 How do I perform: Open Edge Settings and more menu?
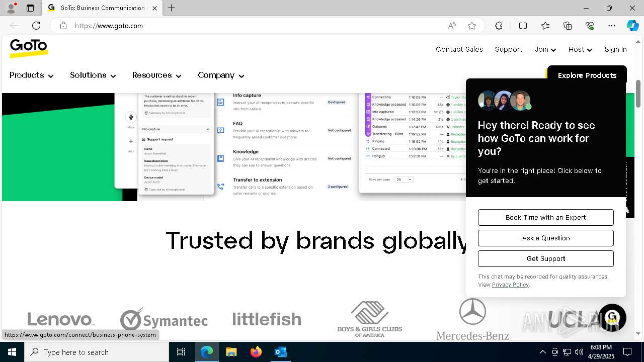coord(612,26)
